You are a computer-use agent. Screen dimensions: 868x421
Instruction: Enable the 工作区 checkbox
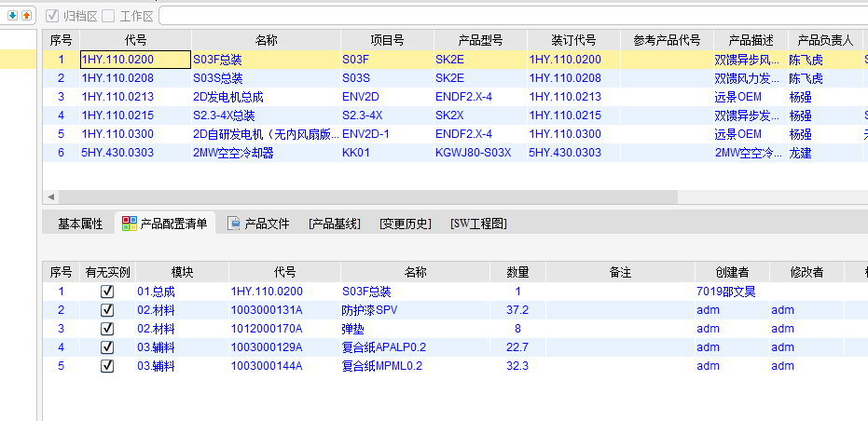click(x=109, y=16)
